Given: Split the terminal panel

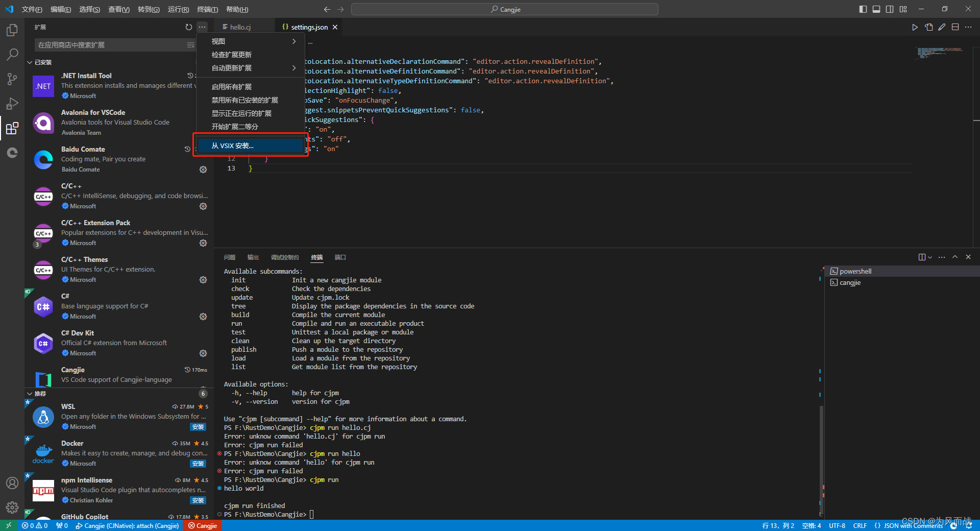Looking at the screenshot, I should pyautogui.click(x=922, y=257).
